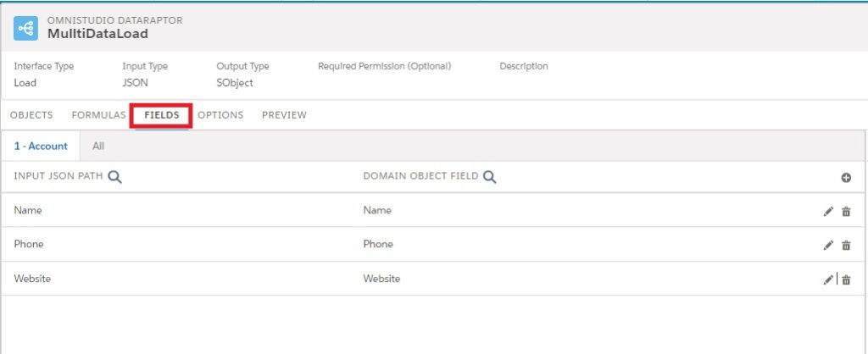Delete the Website mapping trash icon
The width and height of the screenshot is (868, 354).
846,279
